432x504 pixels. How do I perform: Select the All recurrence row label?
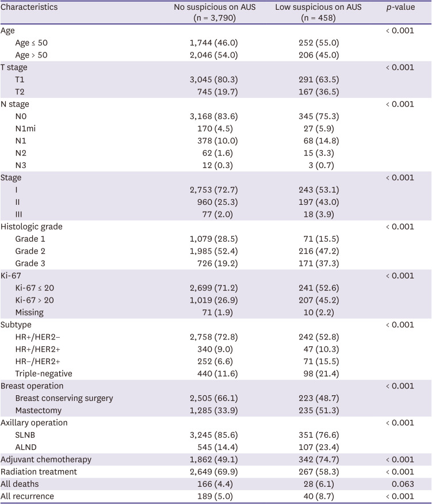pyautogui.click(x=27, y=495)
